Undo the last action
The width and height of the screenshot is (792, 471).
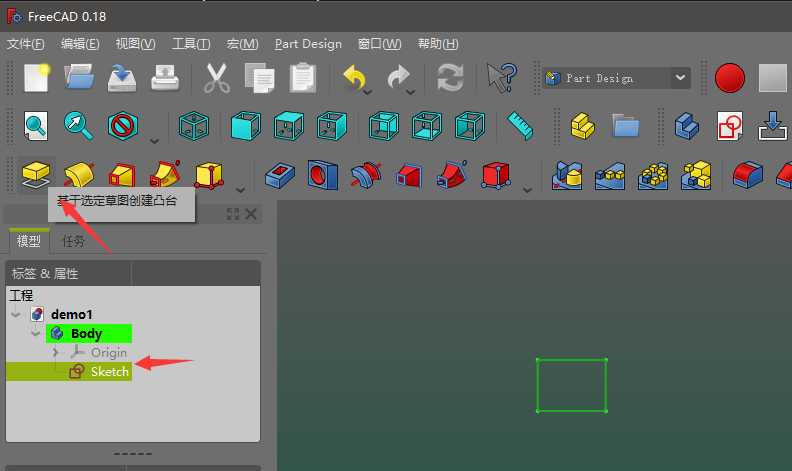pos(354,78)
